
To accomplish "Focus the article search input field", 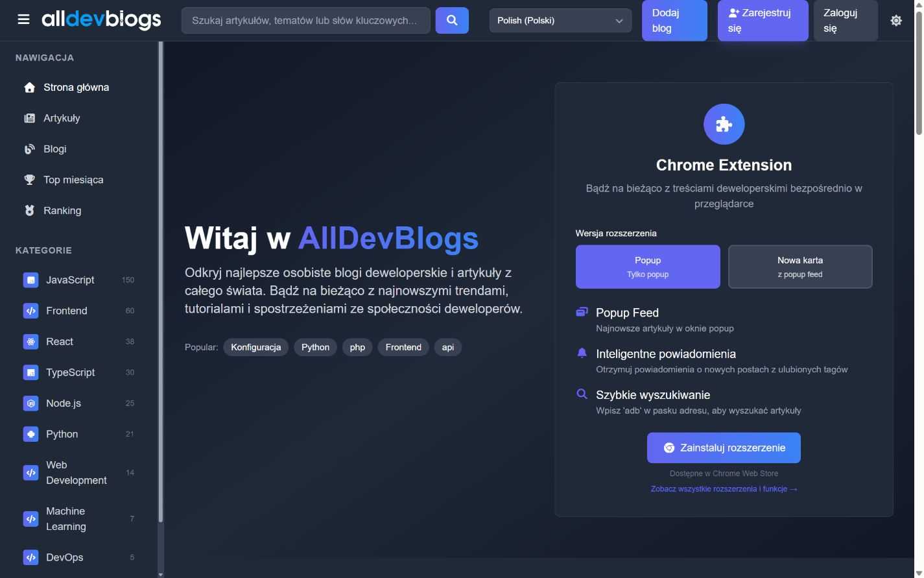I will 306,20.
